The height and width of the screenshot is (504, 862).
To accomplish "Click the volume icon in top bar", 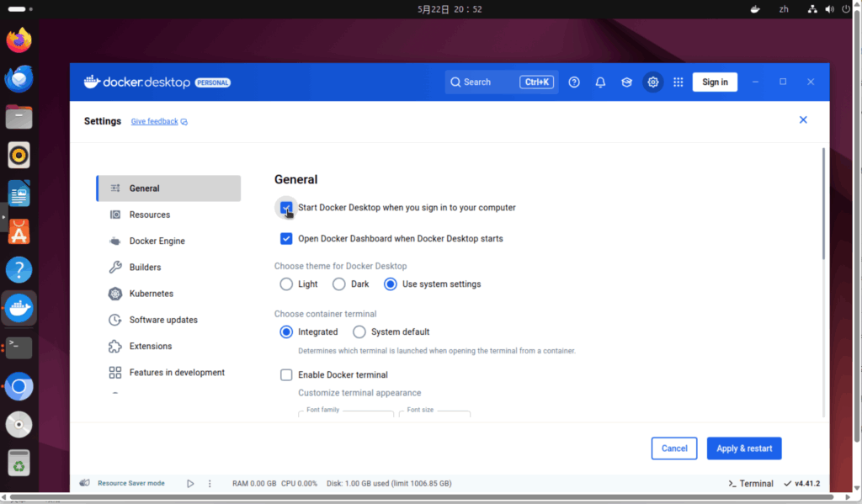I will (x=829, y=8).
